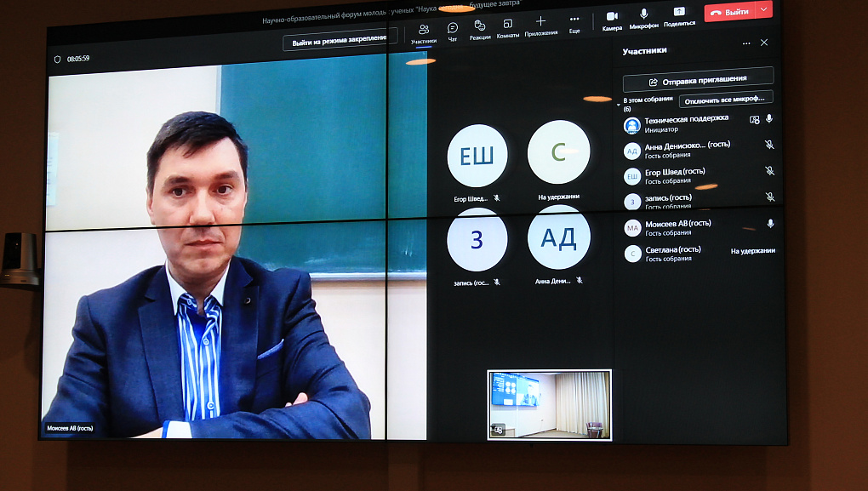868x491 pixels.
Task: Switch to the Участники tab
Action: [423, 32]
